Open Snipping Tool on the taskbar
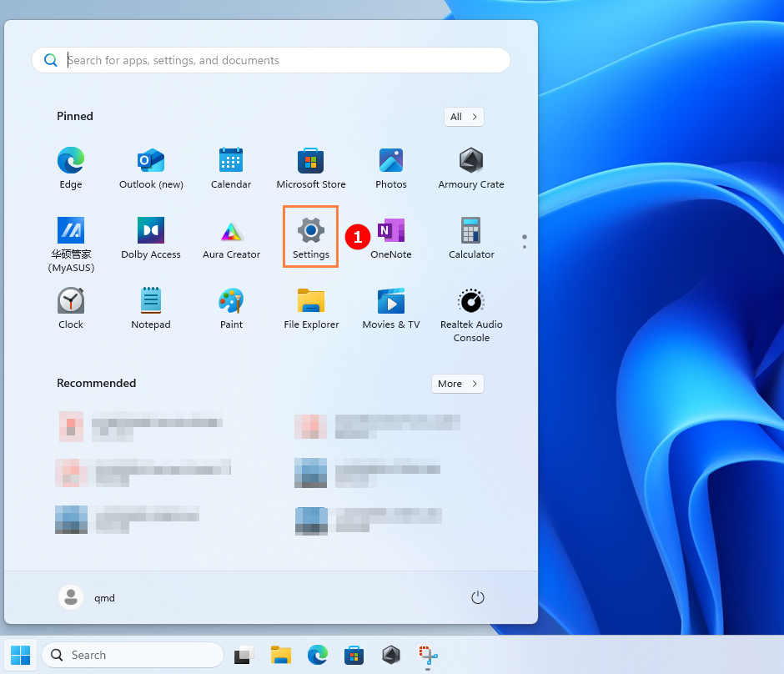Screen dimensions: 784x674 point(428,655)
